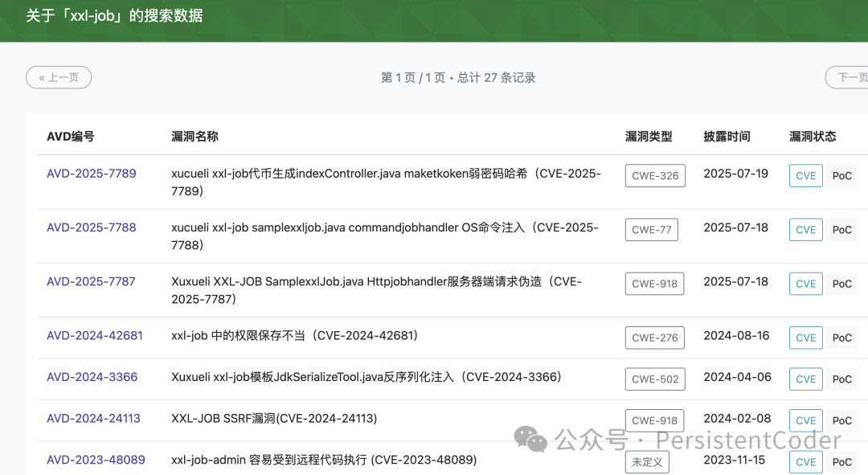
Task: Open the AVD-2024-24113 SSRF vulnerability entry
Action: point(95,418)
